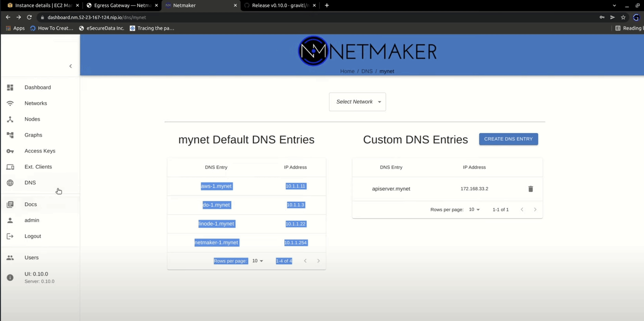Collapse the sidebar with the chevron arrow
This screenshot has width=644, height=321.
(71, 66)
